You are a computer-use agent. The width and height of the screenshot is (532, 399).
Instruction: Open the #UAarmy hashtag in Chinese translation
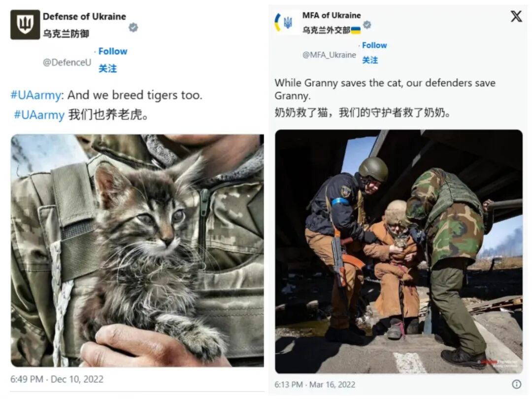[x=39, y=115]
